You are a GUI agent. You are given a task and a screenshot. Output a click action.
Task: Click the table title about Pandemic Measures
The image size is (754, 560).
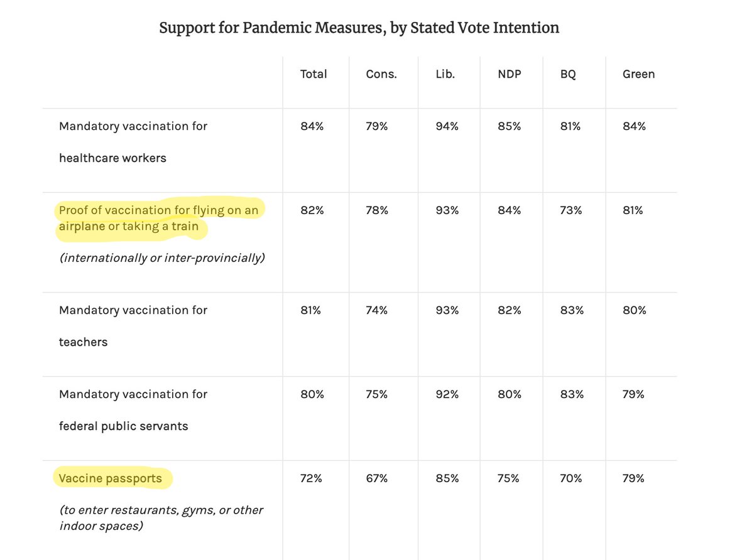point(359,28)
